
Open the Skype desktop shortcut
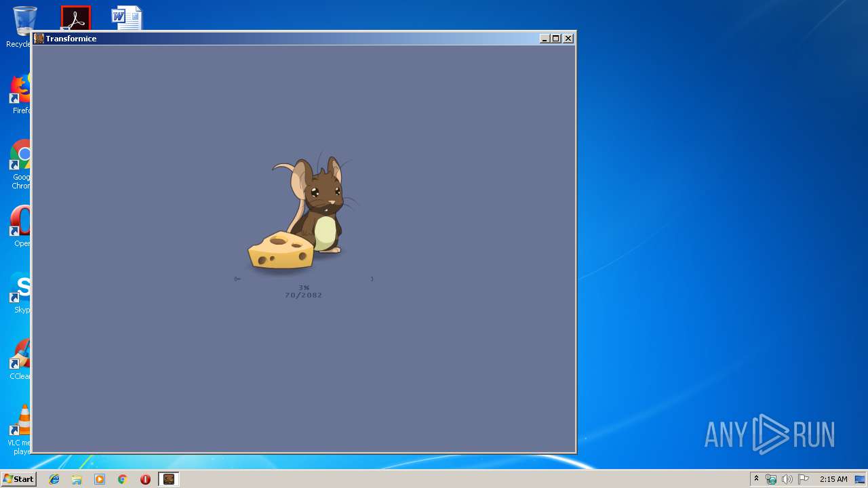20,292
